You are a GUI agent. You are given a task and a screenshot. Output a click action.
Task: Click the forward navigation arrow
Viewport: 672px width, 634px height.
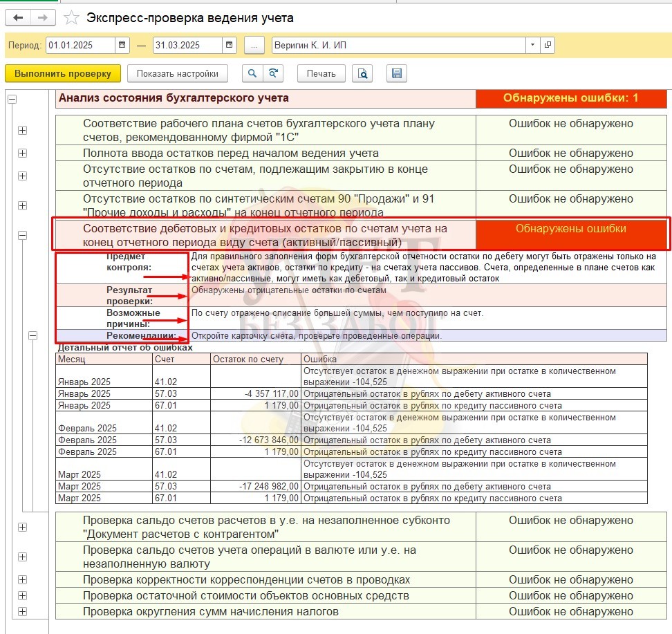pyautogui.click(x=43, y=17)
